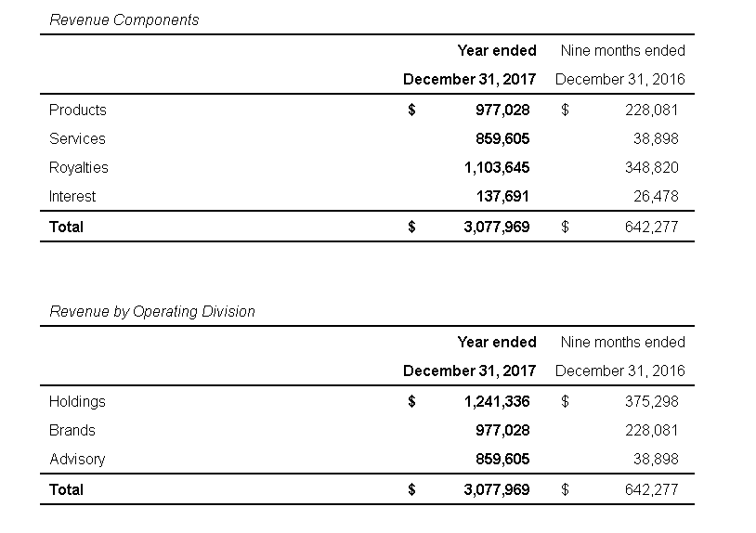Click the Holdings row label
The width and height of the screenshot is (756, 533).
(77, 401)
